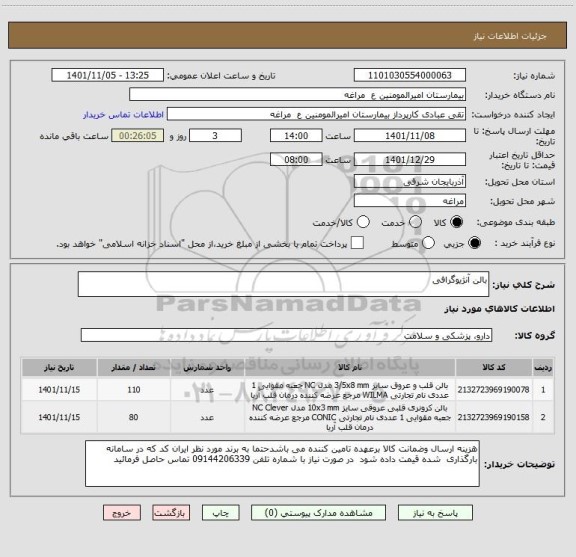This screenshot has width=576, height=557.
Task: Click quantity cell 80
Action: tap(134, 417)
